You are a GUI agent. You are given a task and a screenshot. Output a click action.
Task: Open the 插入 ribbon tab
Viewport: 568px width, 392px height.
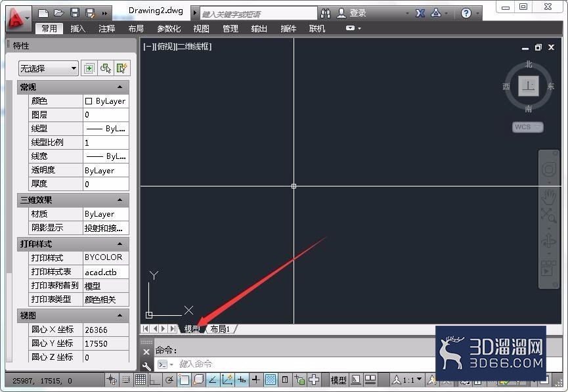(x=78, y=29)
